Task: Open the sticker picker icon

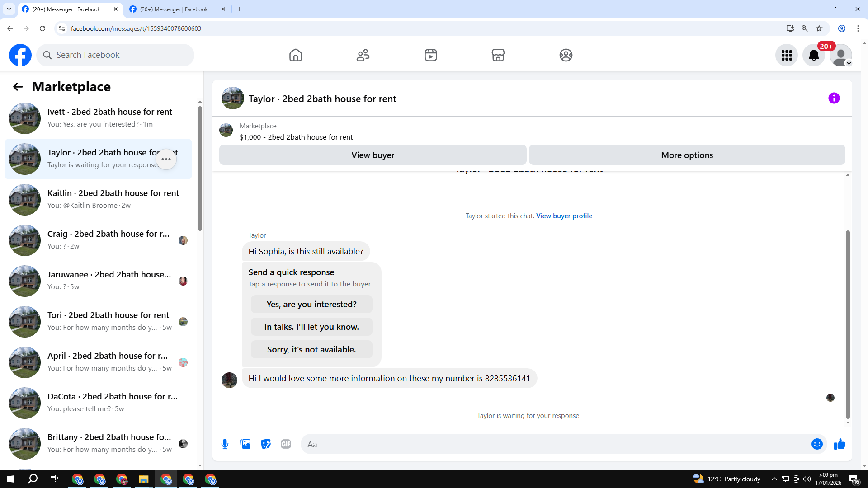Action: 266,444
